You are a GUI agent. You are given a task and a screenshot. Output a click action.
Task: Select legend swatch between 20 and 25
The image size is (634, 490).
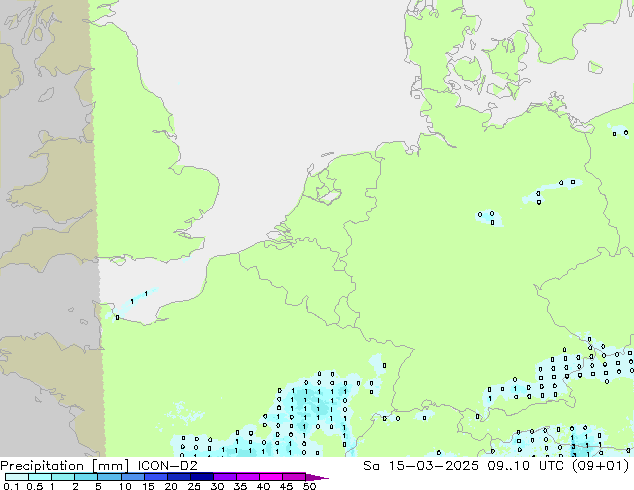coord(179,477)
